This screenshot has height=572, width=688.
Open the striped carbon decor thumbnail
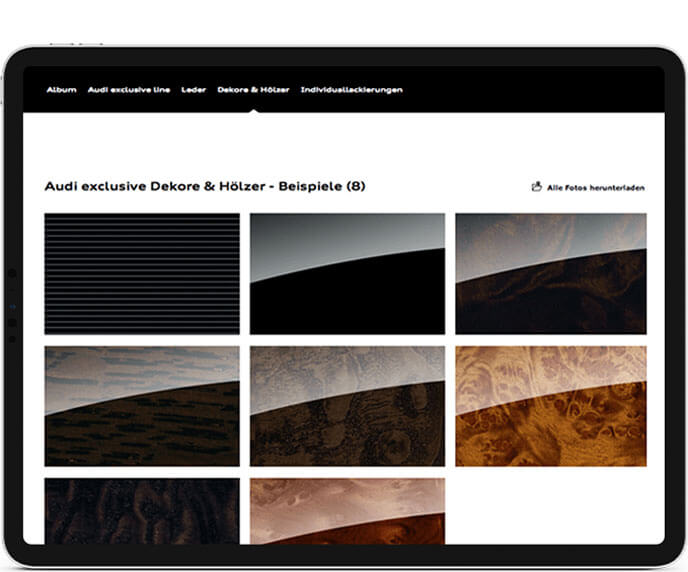tap(142, 273)
